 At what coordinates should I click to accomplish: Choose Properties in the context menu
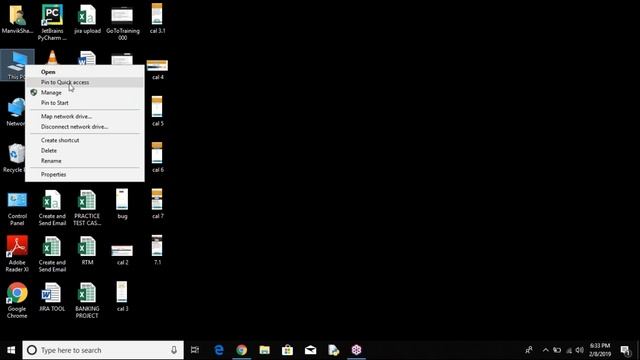pos(84,174)
